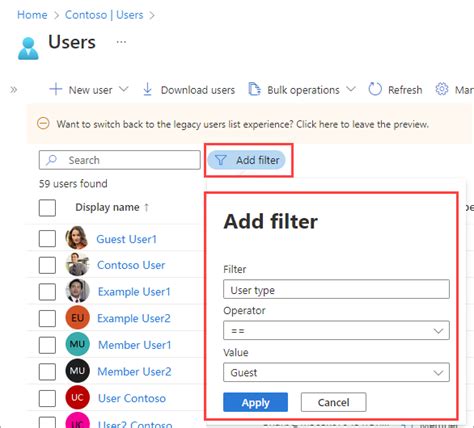
Task: Sort by the Display name column header
Action: pyautogui.click(x=107, y=207)
